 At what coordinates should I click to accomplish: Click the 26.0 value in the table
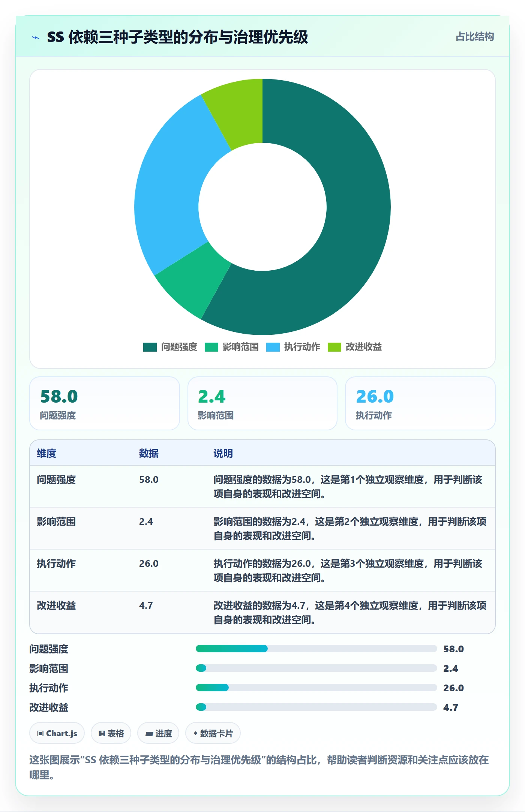[149, 563]
